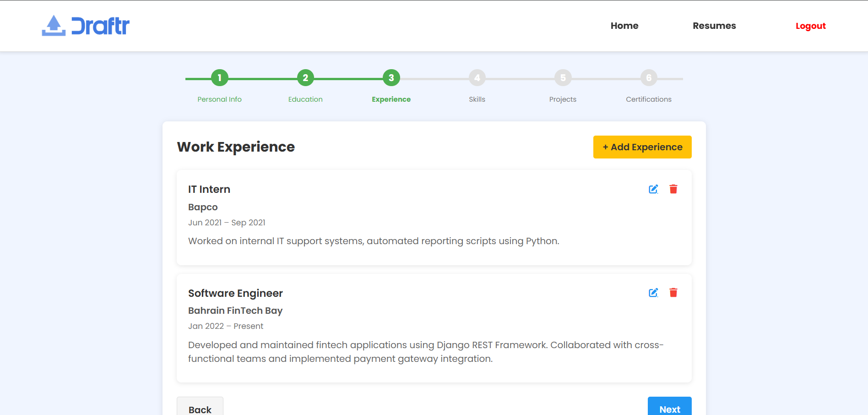Go to step 1 Personal Info circle
This screenshot has width=868, height=415.
220,78
